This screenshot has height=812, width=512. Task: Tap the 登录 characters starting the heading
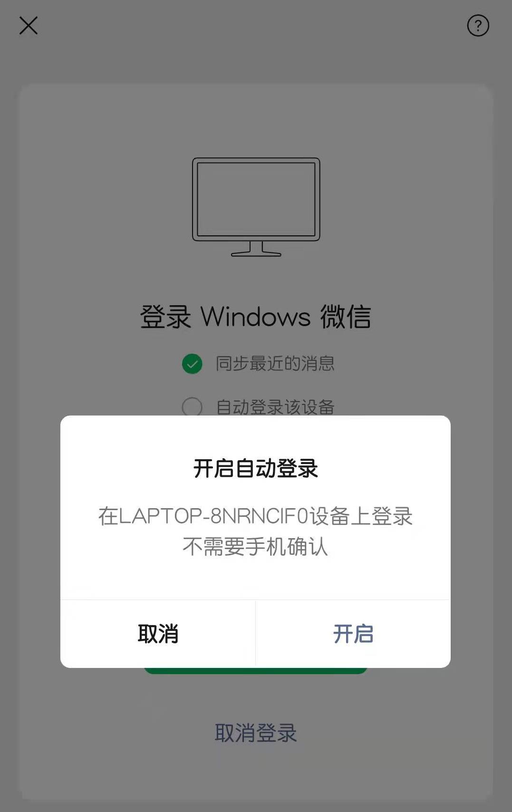[165, 317]
